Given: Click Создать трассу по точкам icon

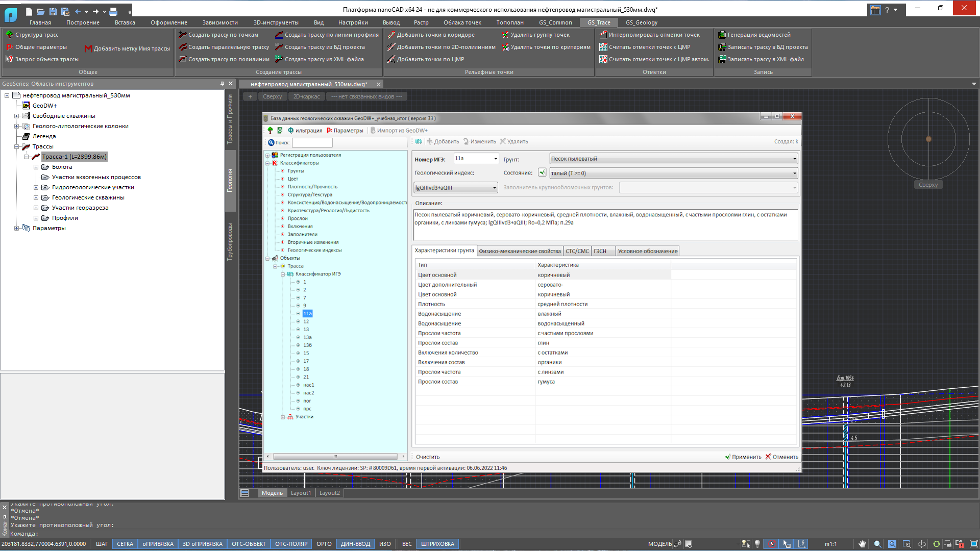Looking at the screenshot, I should tap(182, 35).
